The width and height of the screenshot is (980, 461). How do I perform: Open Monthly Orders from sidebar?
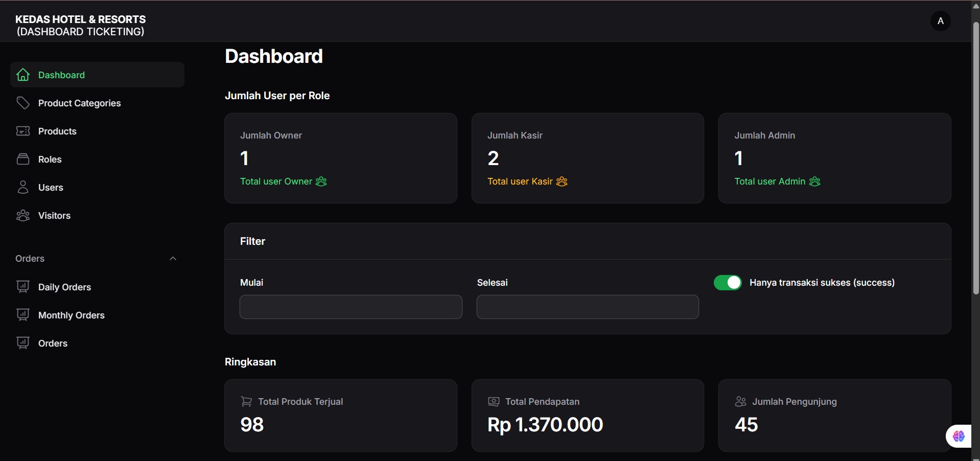tap(71, 314)
